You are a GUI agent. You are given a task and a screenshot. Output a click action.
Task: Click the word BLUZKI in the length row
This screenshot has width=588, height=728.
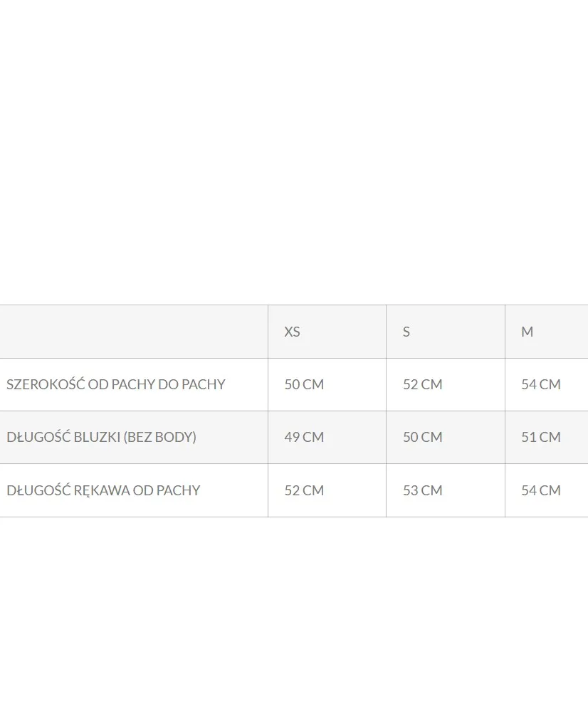coord(97,437)
